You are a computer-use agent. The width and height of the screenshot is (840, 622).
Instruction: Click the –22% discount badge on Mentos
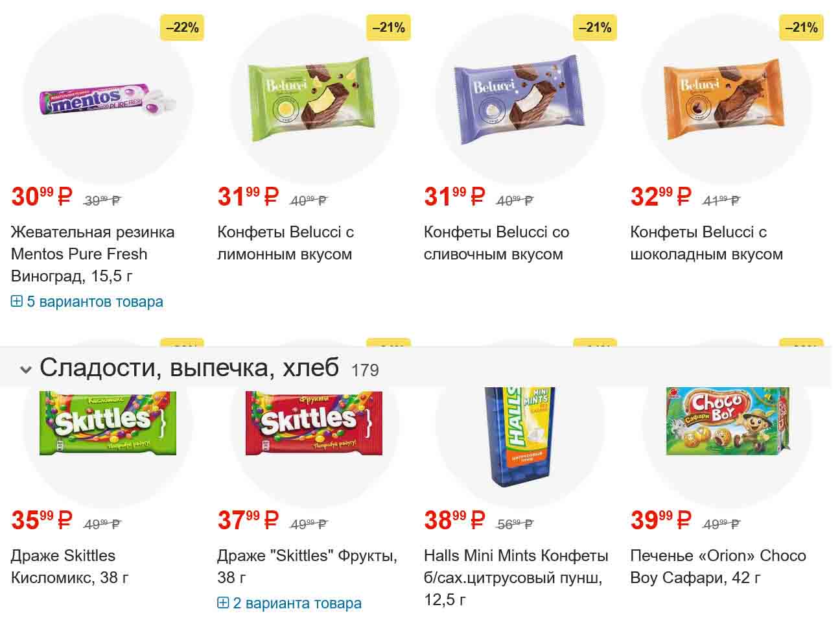tap(182, 28)
